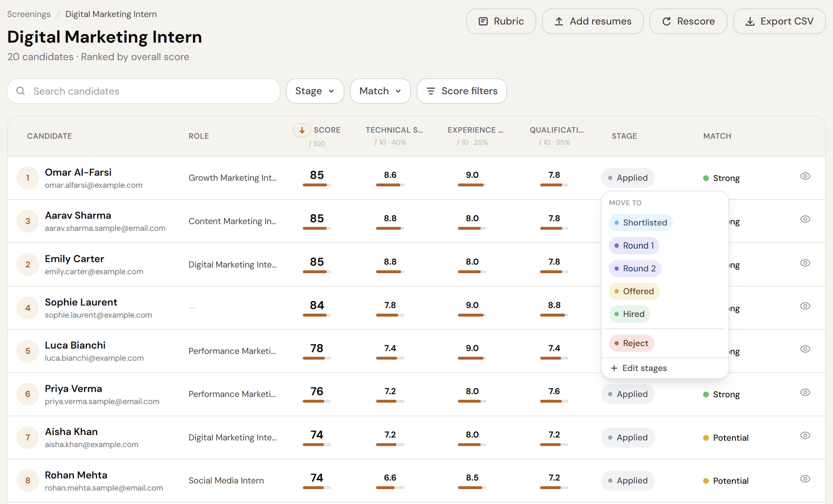Open the Stage filter dropdown

click(x=315, y=91)
